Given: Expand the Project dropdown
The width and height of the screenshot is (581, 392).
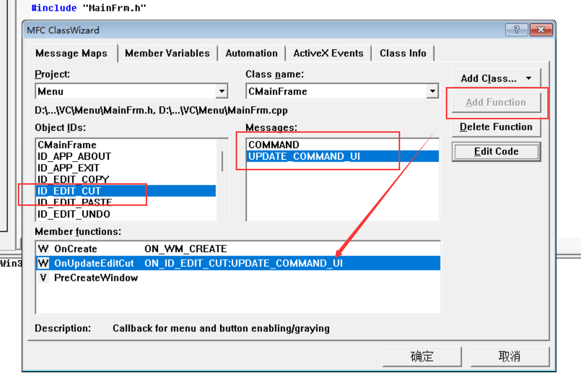Looking at the screenshot, I should coord(222,91).
